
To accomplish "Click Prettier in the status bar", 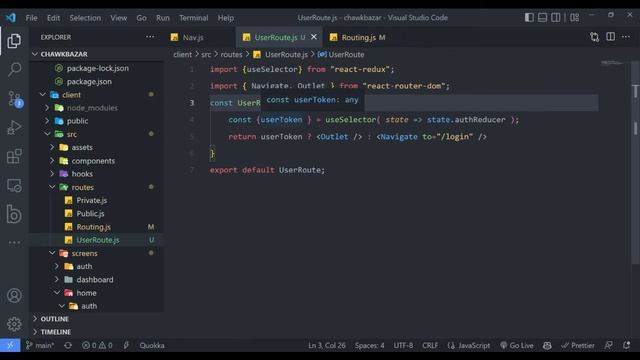I will pyautogui.click(x=578, y=345).
